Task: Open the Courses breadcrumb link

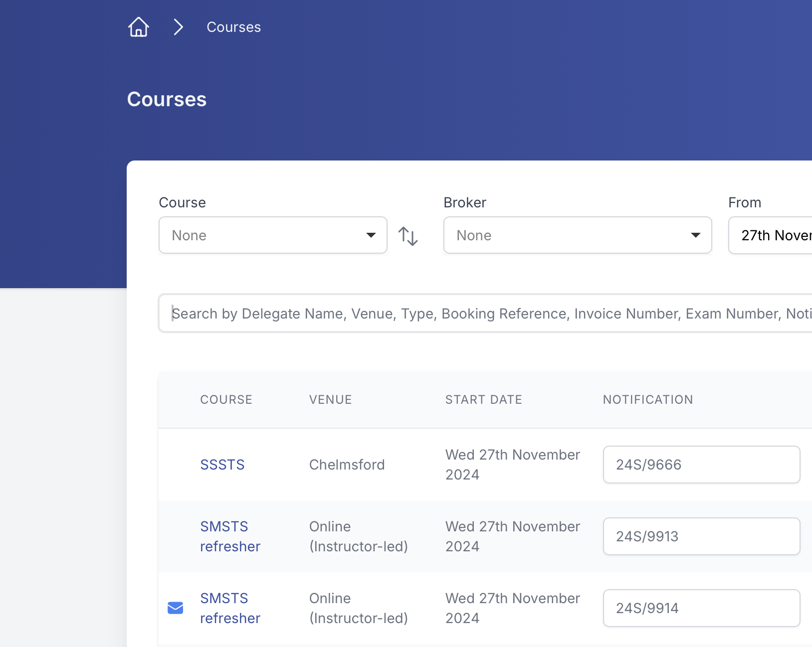Action: pos(234,27)
